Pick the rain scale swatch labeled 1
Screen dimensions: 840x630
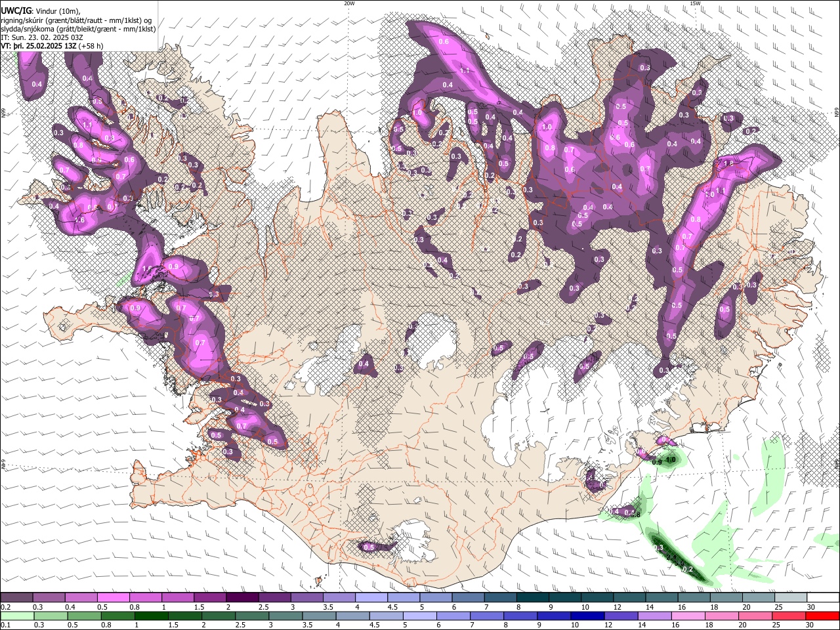click(x=151, y=616)
